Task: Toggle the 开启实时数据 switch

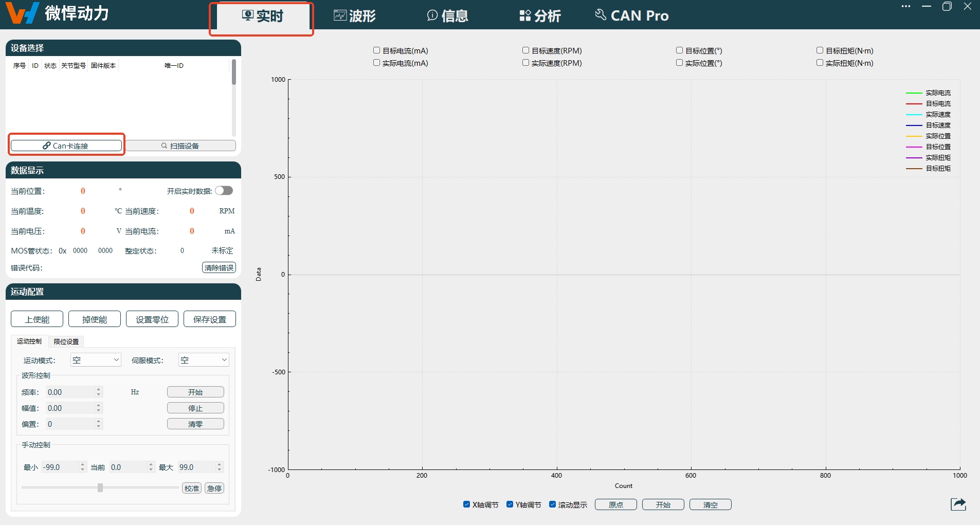Action: coord(224,191)
